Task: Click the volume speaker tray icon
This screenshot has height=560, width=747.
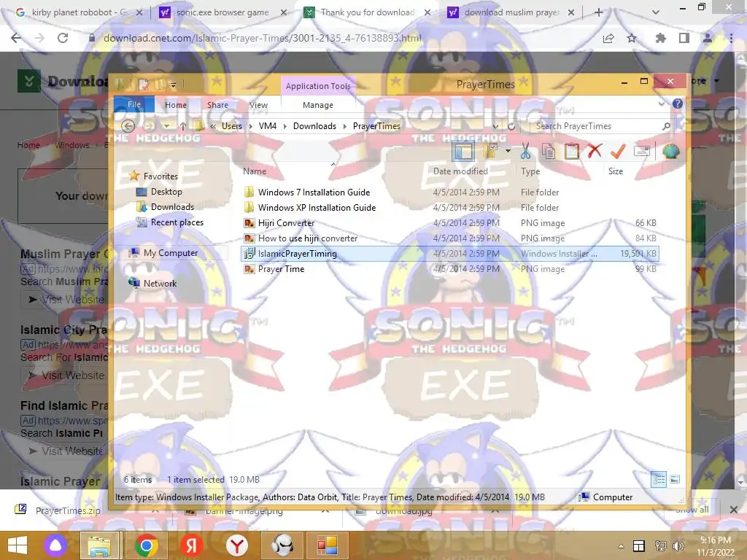Action: pos(678,545)
